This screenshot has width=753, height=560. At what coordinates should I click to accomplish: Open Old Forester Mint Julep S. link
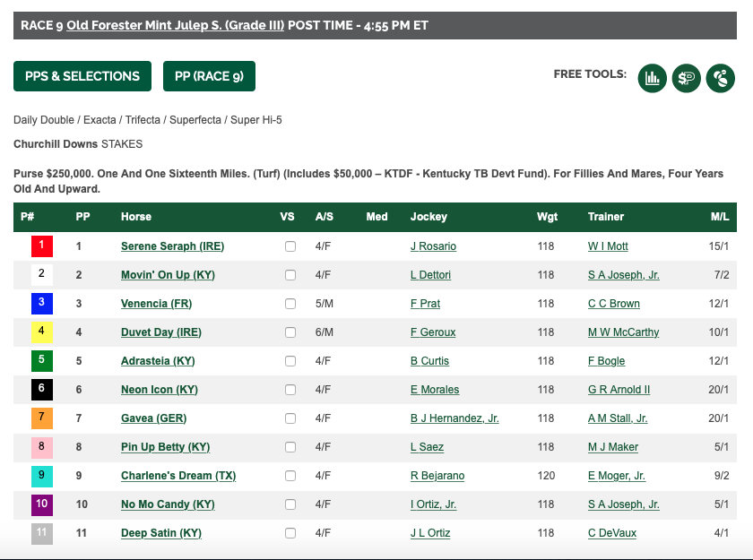click(176, 25)
